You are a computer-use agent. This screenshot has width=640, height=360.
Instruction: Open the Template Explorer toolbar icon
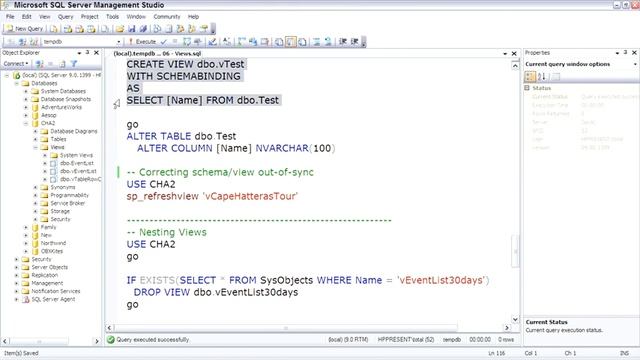coord(192,29)
